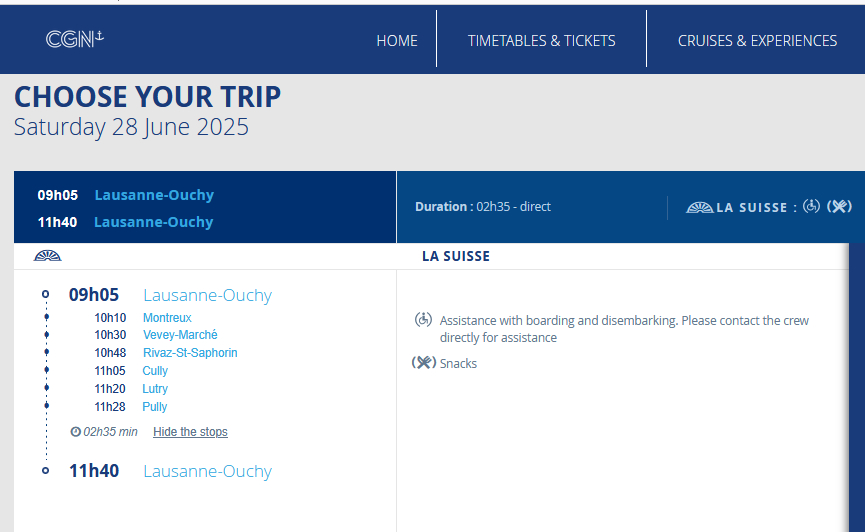The width and height of the screenshot is (865, 532).
Task: Open the Pully stop link
Action: tap(154, 407)
